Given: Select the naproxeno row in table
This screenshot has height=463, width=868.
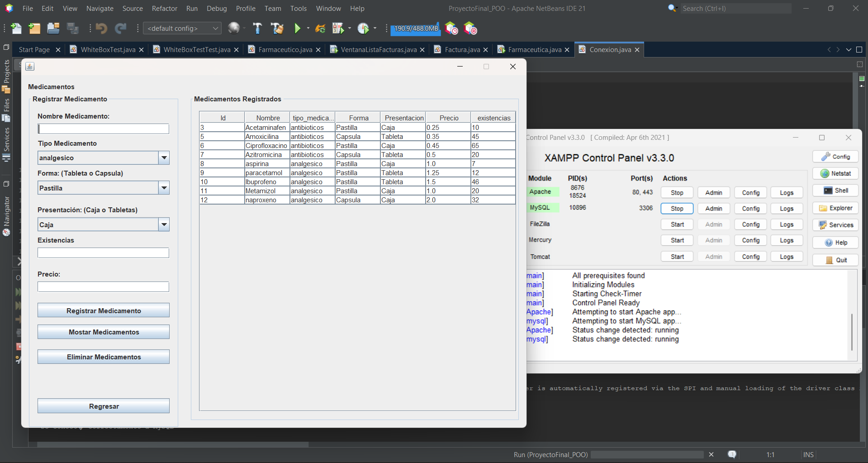Looking at the screenshot, I should 357,200.
